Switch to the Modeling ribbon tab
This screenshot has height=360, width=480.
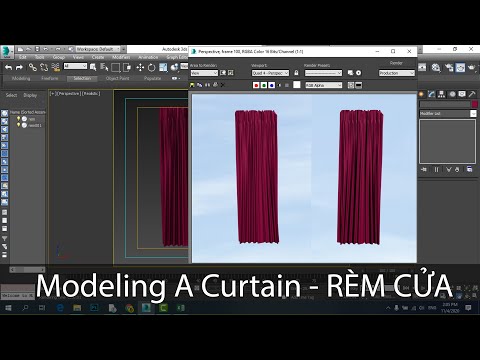tap(21, 79)
